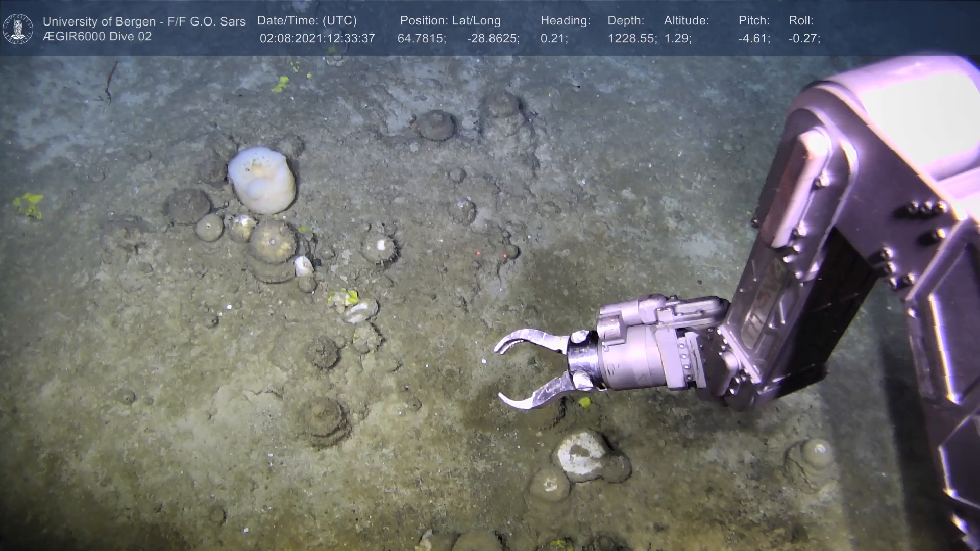Click the timestamp 02:08:2021:12:33:37
This screenshot has height=551, width=980.
tap(317, 39)
